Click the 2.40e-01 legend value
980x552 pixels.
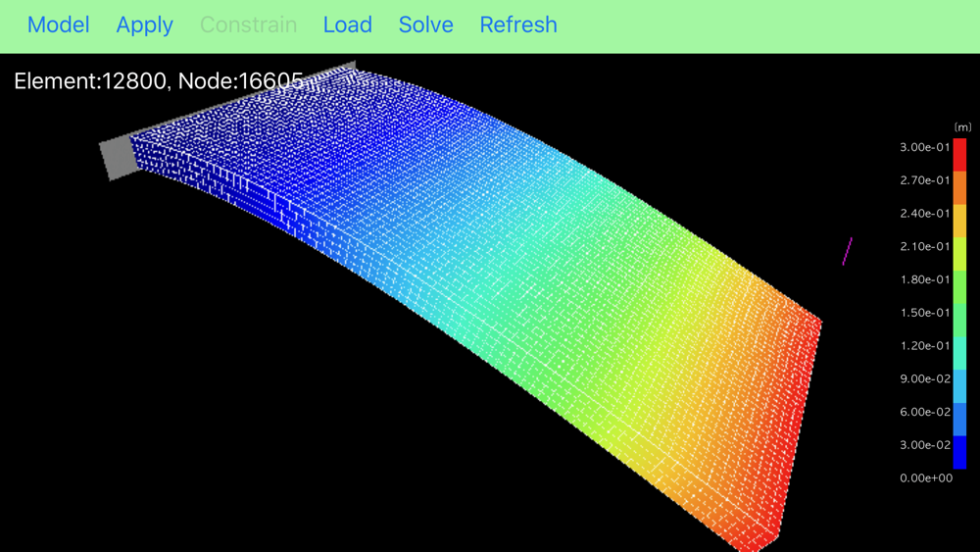click(x=924, y=214)
